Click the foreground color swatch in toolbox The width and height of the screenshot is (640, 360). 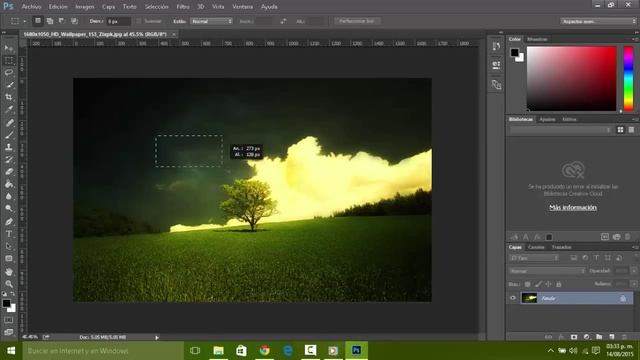tap(6, 303)
